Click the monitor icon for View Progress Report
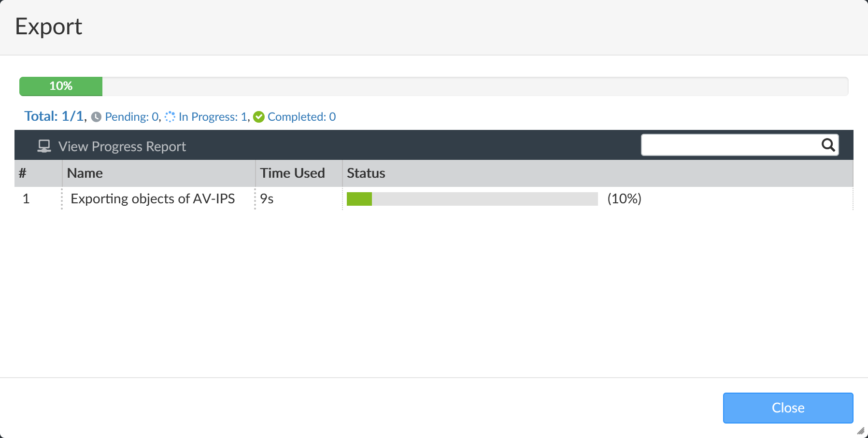The width and height of the screenshot is (868, 438). (44, 145)
